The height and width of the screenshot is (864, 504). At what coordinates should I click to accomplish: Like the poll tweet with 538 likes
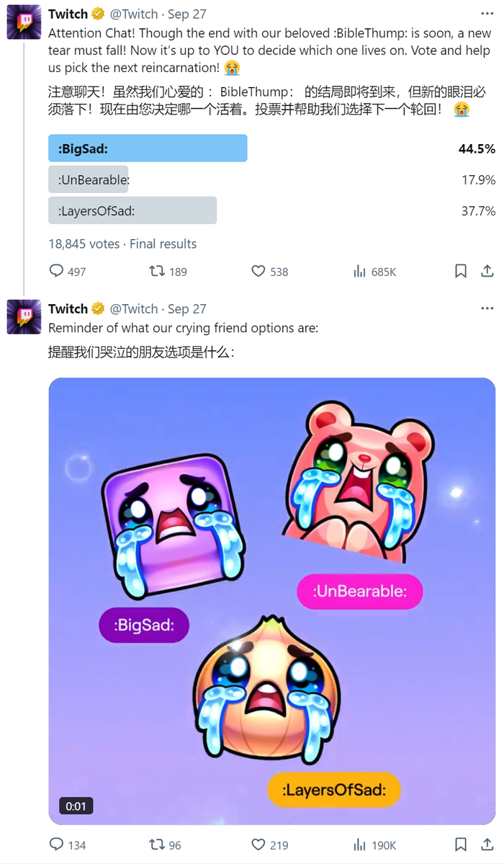coord(269,271)
